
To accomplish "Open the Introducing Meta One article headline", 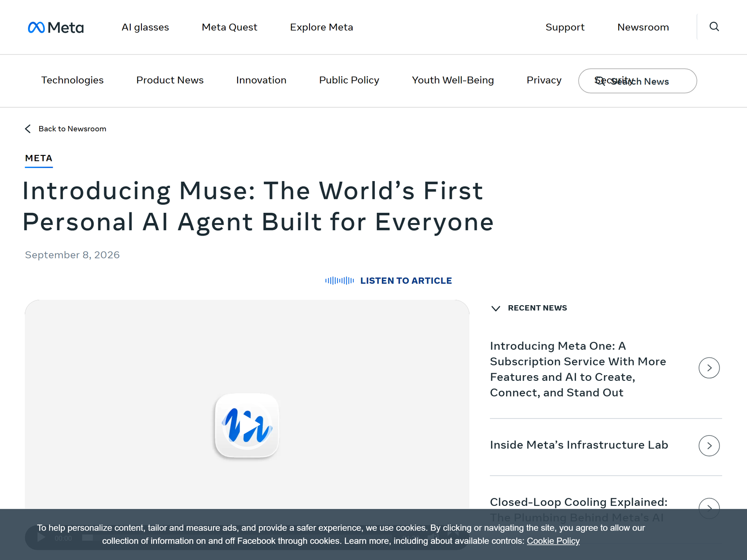I will 578,369.
